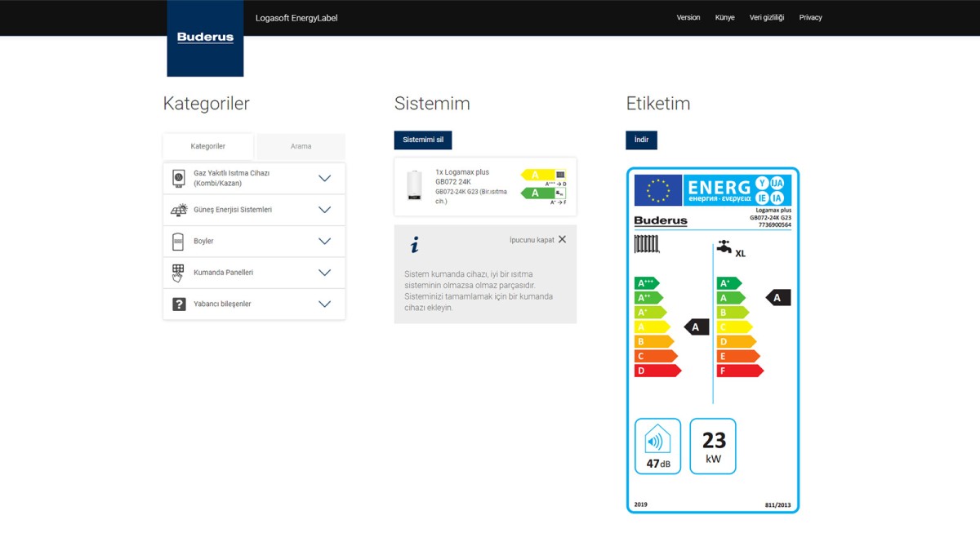Screen dimensions: 980x551
Task: Click the Kategoriler heading
Action: 207,104
